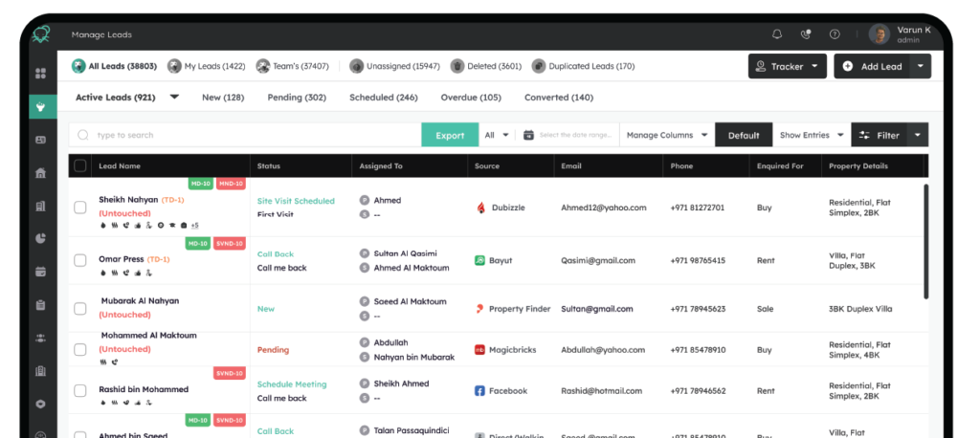Click the phone call icon in top bar

point(806,34)
